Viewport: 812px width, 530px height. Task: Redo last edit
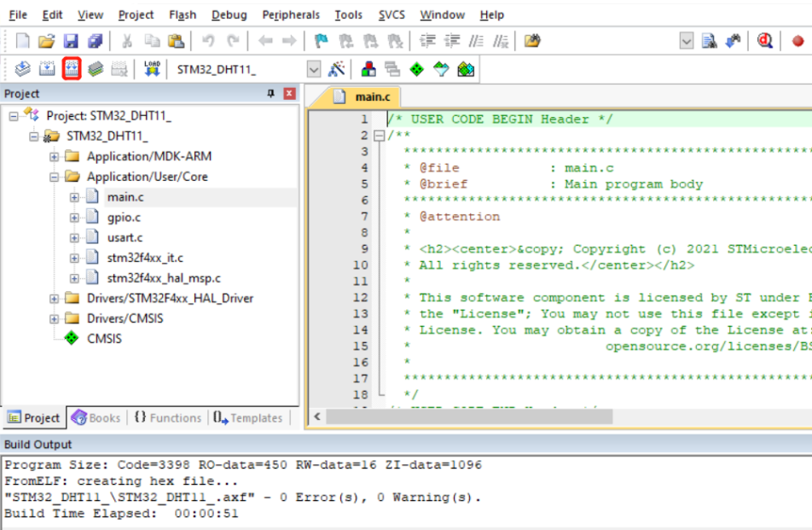(233, 41)
